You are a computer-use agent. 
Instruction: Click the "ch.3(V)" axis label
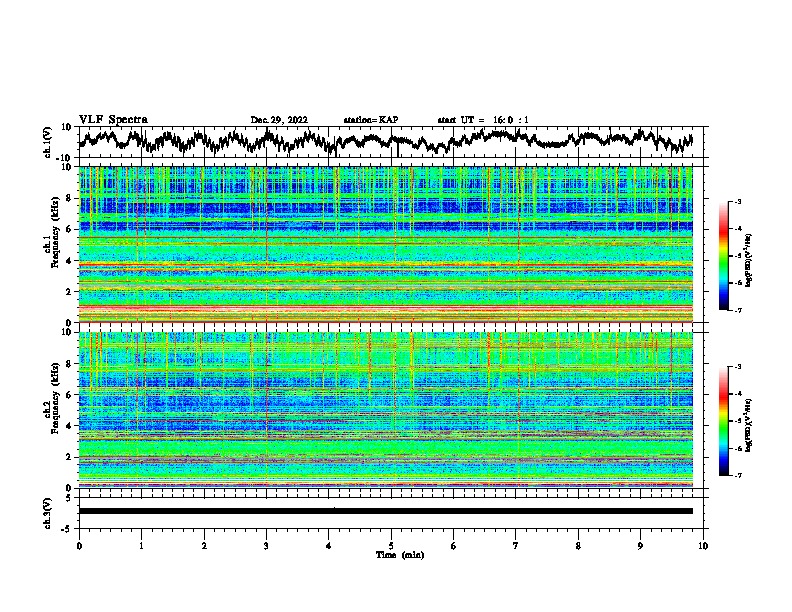(x=48, y=513)
